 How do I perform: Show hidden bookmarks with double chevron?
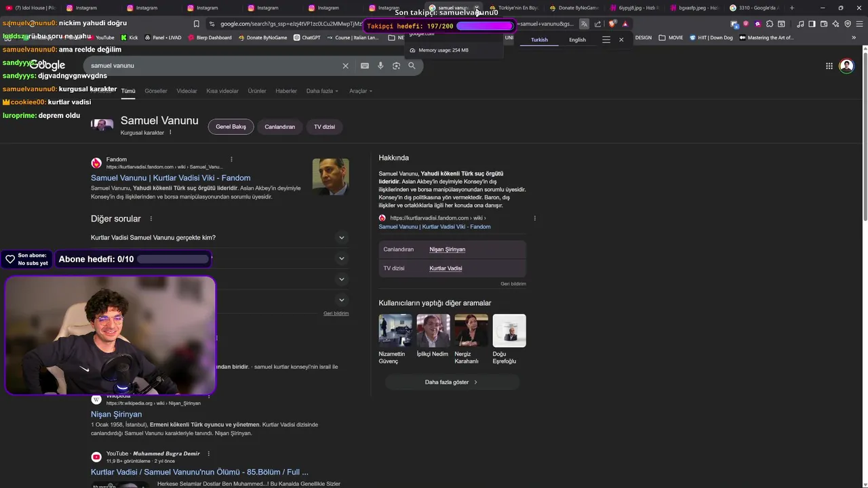(x=854, y=38)
